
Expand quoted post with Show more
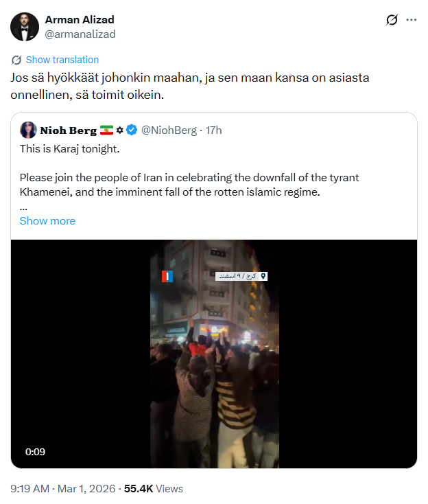click(x=47, y=220)
